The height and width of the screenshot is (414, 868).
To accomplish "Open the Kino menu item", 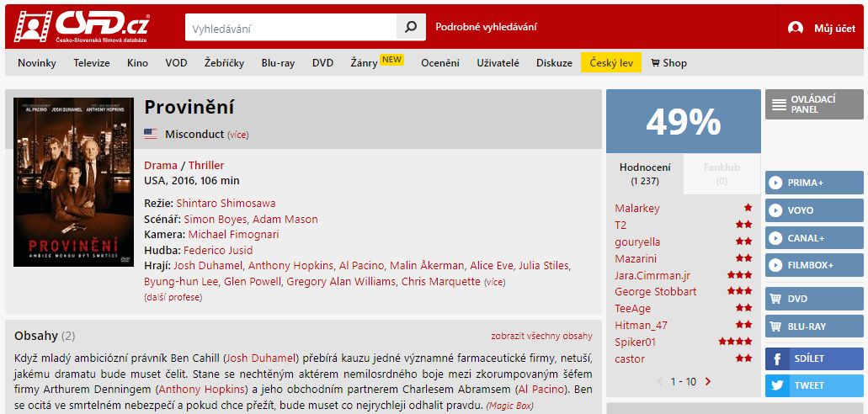I will [138, 63].
